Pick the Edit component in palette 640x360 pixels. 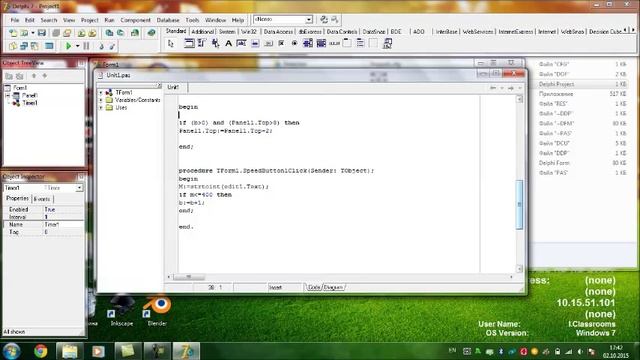(x=241, y=43)
